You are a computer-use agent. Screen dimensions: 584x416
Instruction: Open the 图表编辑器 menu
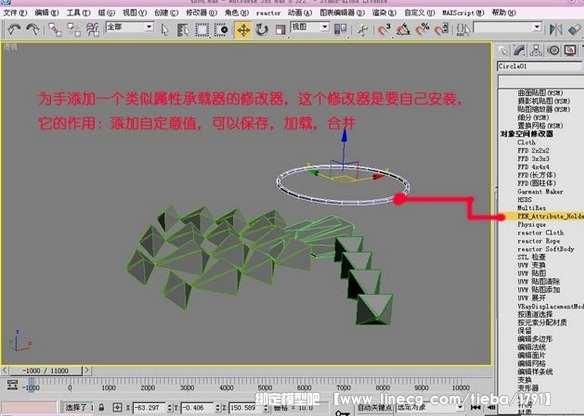pos(342,13)
